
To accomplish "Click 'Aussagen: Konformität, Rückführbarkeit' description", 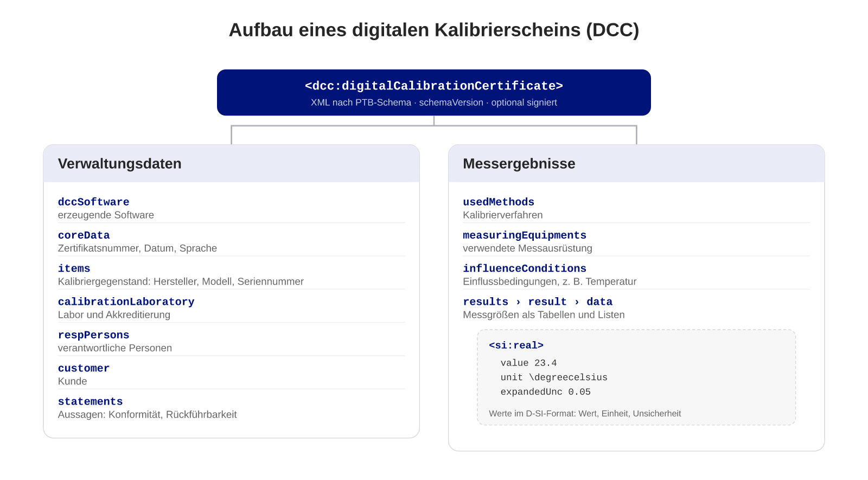I will coord(148,414).
